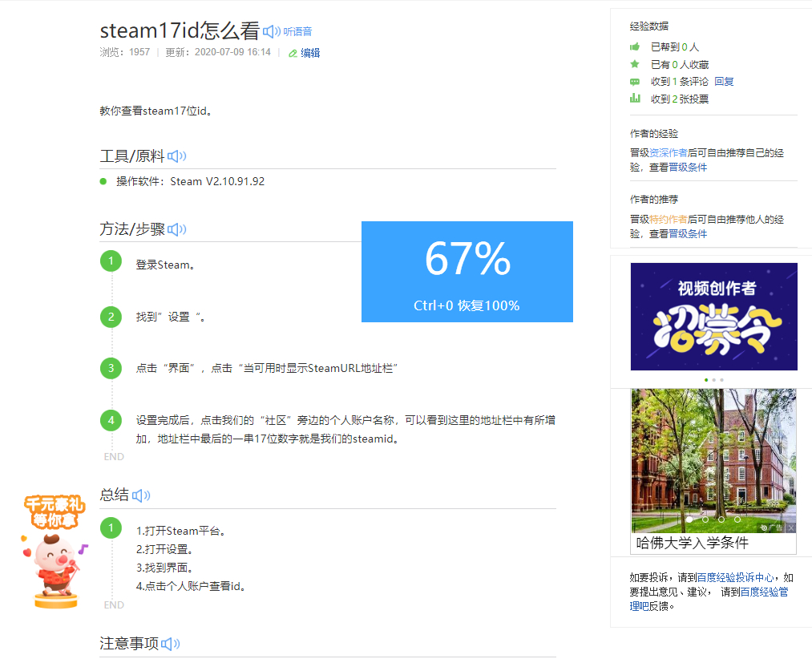812x659 pixels.
Task: Open the 千元豪礼等你拿 piggy mascot promo
Action: (55, 552)
